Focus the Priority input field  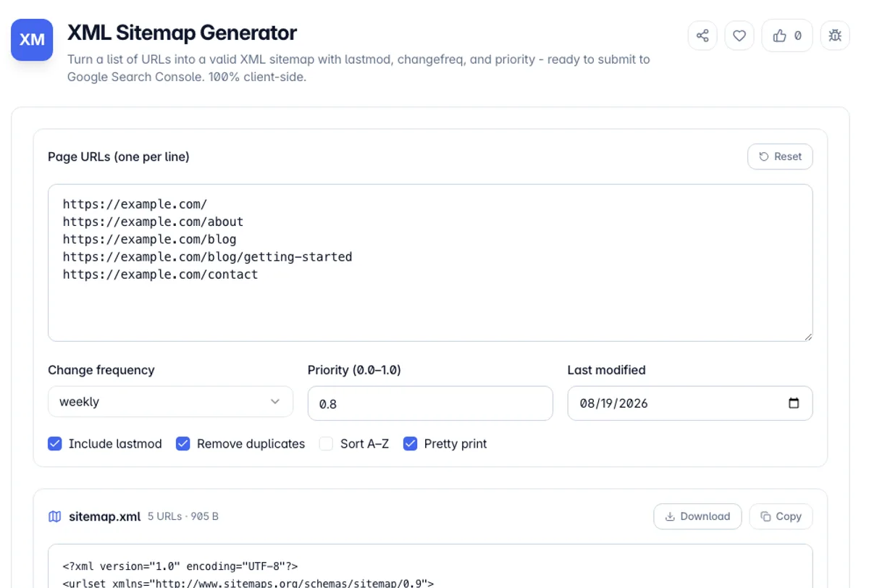tap(430, 403)
